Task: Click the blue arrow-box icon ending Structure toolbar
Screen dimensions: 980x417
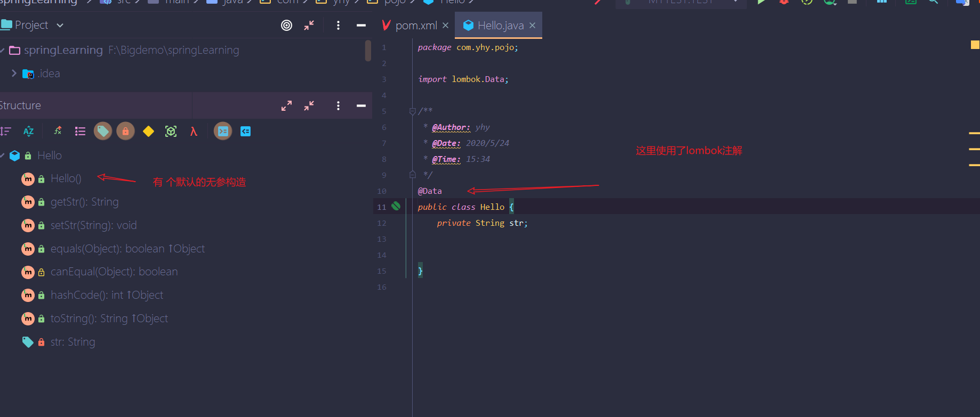Action: (x=245, y=131)
